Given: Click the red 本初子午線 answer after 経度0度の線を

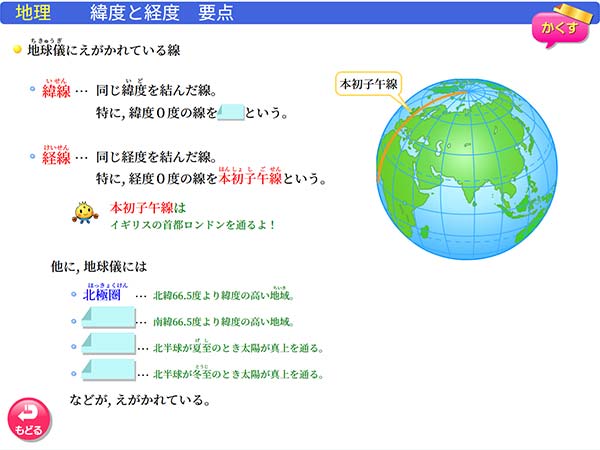Looking at the screenshot, I should pyautogui.click(x=251, y=180).
